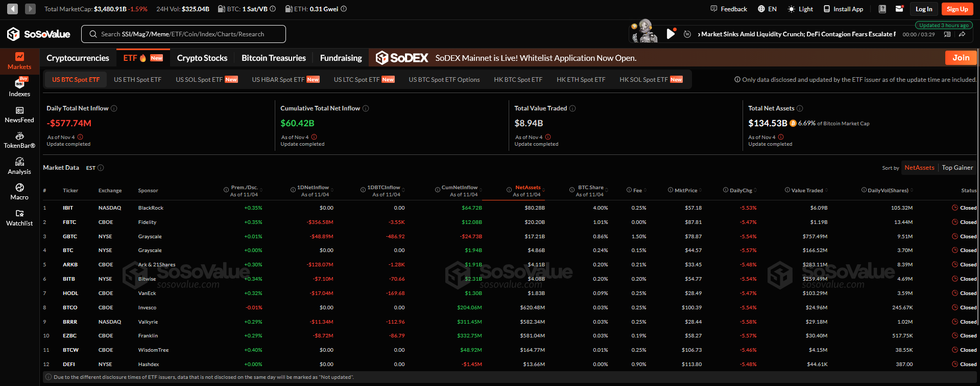Switch theme using the Light toggle
Image resolution: width=980 pixels, height=386 pixels.
[x=800, y=9]
